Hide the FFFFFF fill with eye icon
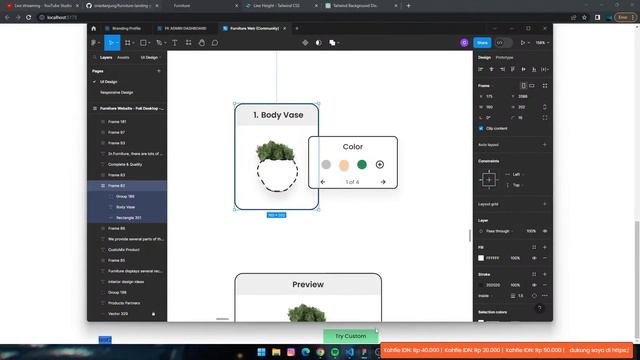Viewport: 640px width, 360px height. [x=534, y=258]
